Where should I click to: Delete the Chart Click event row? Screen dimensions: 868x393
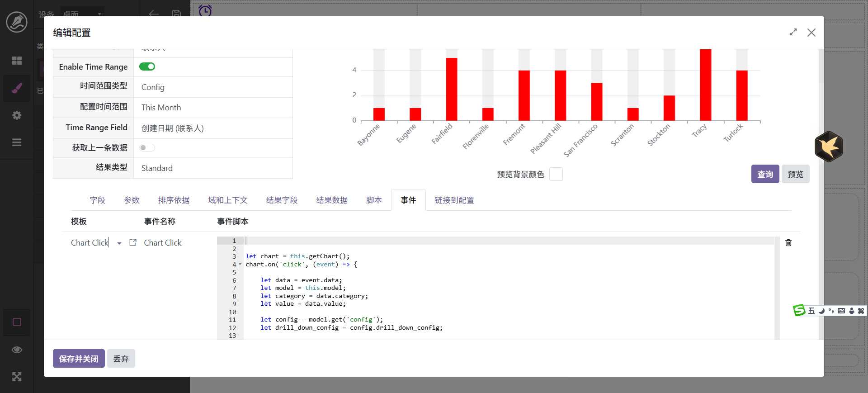(788, 243)
